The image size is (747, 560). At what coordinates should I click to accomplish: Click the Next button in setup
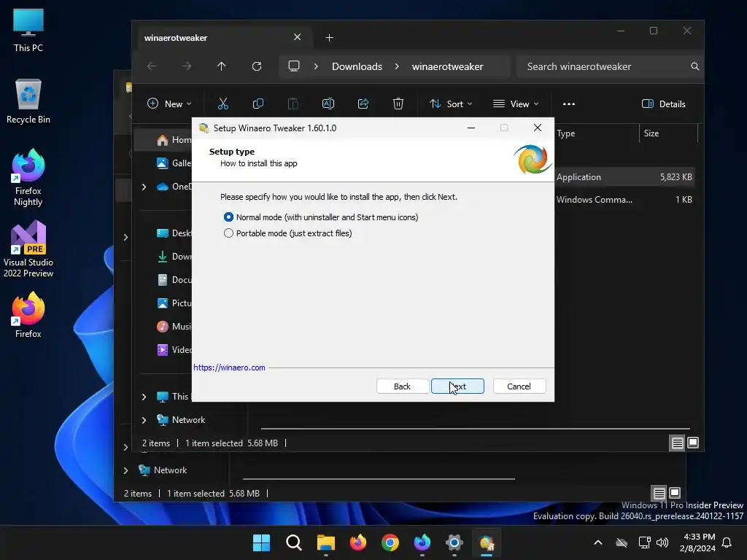point(457,386)
